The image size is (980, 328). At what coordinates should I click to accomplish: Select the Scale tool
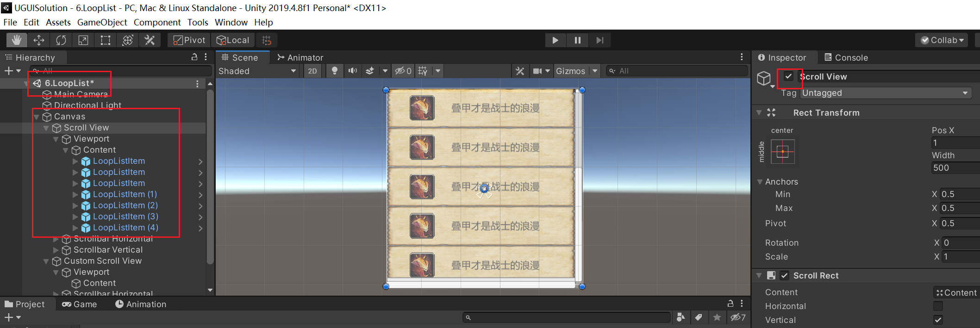coord(83,40)
